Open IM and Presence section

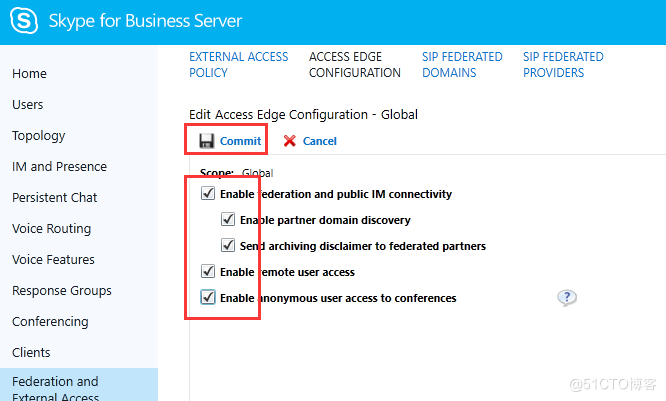pos(59,167)
